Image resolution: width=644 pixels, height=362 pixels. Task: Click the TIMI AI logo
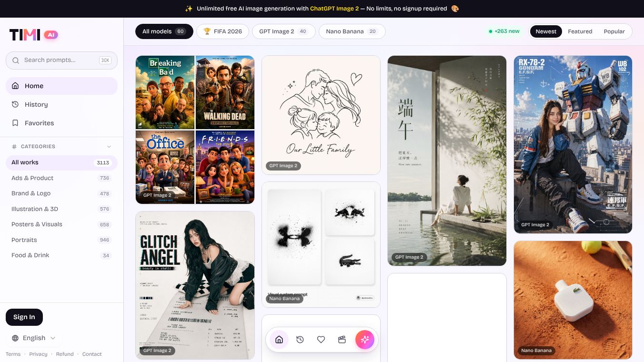(34, 35)
